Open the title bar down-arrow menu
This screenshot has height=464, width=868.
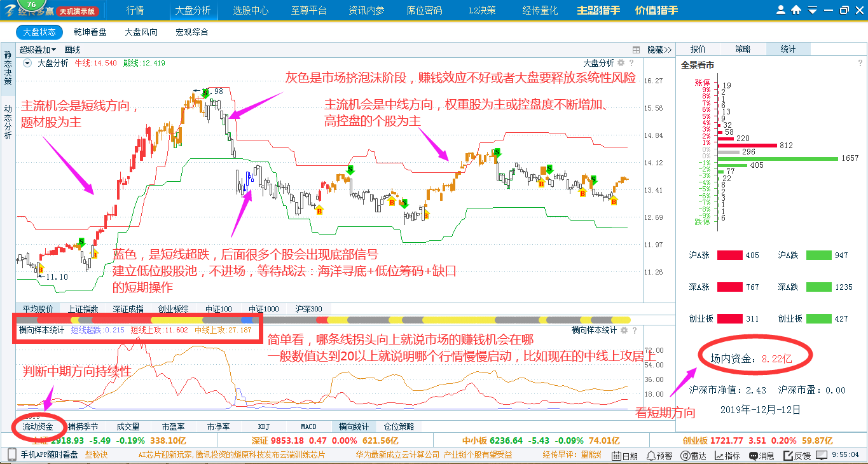pos(812,10)
